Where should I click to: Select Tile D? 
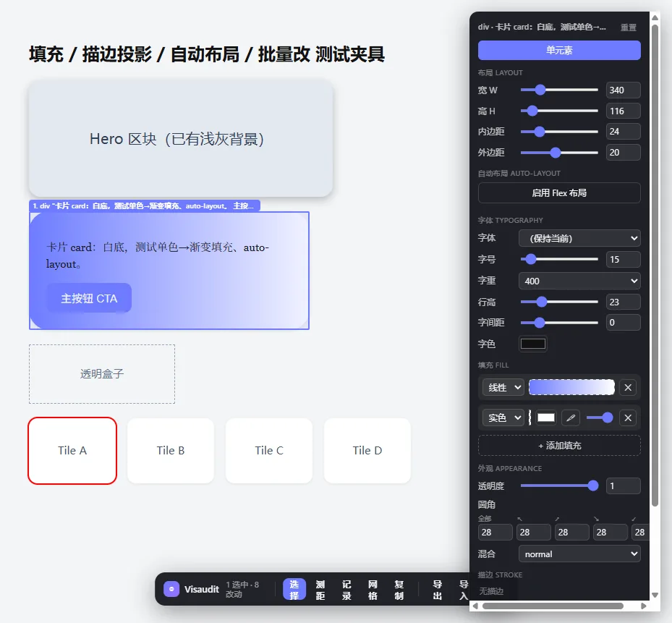coord(367,451)
